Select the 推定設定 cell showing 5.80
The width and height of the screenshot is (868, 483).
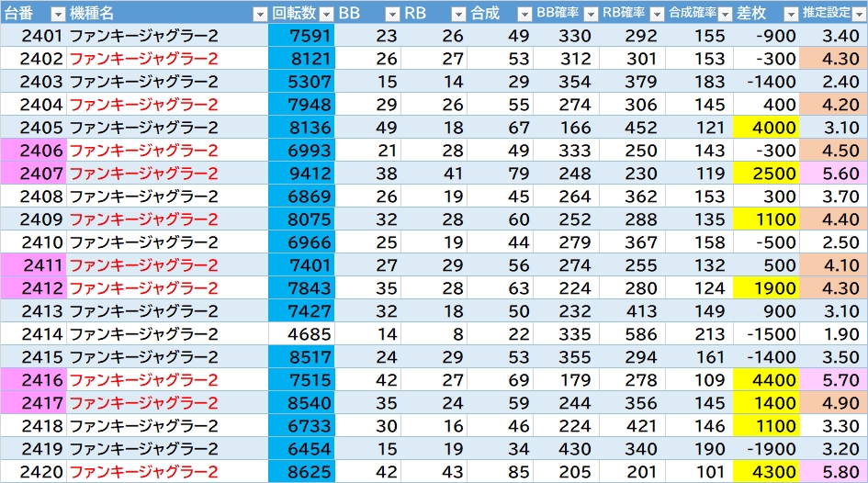click(834, 471)
